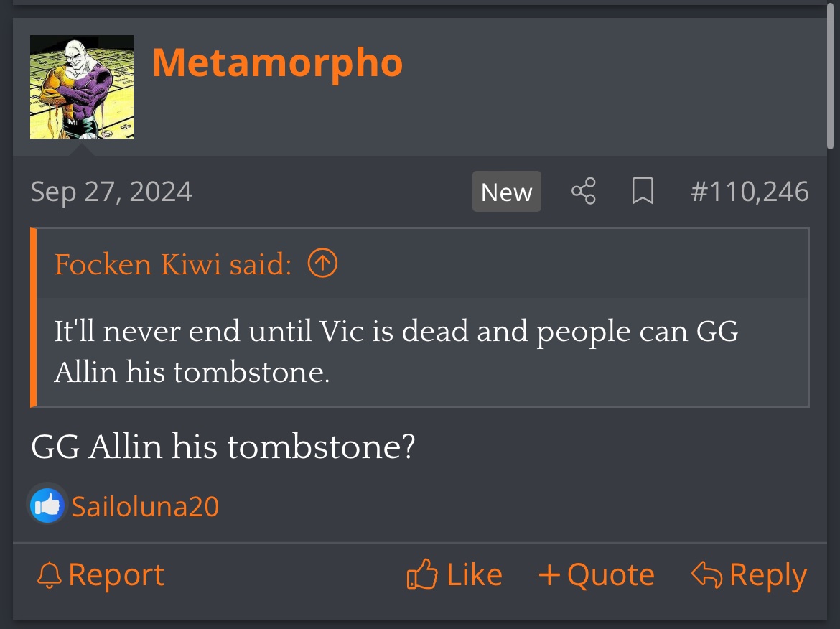Expand the quoted text about Vic
Image resolution: width=840 pixels, height=629 pixels.
click(396, 352)
